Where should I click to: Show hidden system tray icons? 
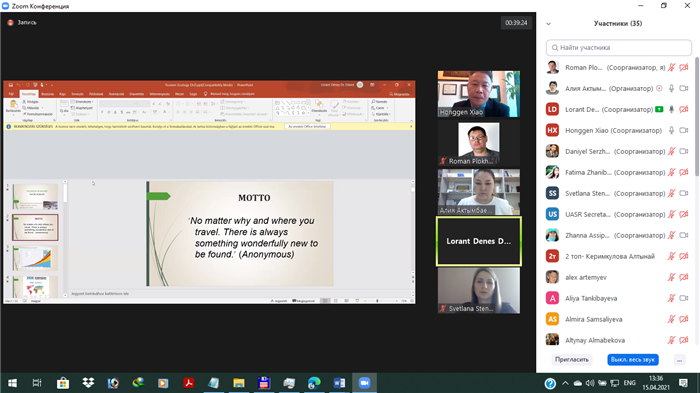[565, 383]
